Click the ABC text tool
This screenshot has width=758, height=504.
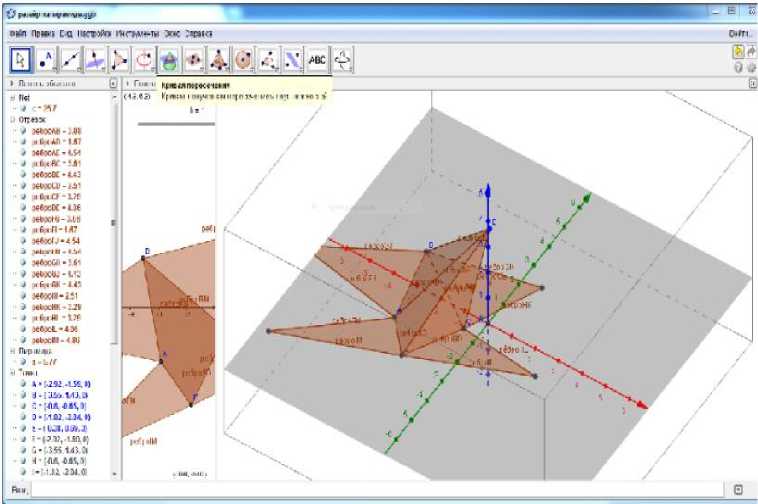(x=318, y=61)
